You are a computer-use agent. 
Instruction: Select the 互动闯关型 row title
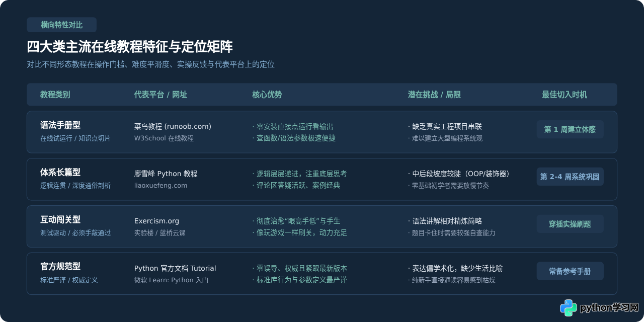pyautogui.click(x=60, y=219)
